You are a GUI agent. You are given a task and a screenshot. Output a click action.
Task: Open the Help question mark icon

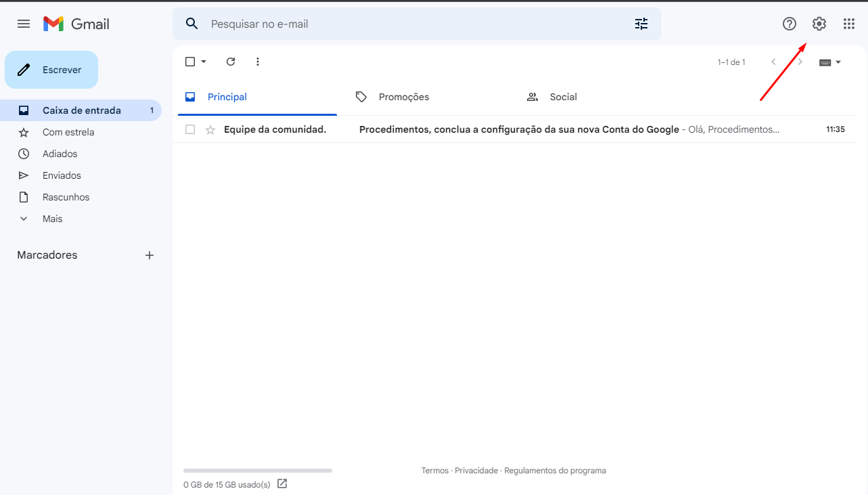(790, 24)
